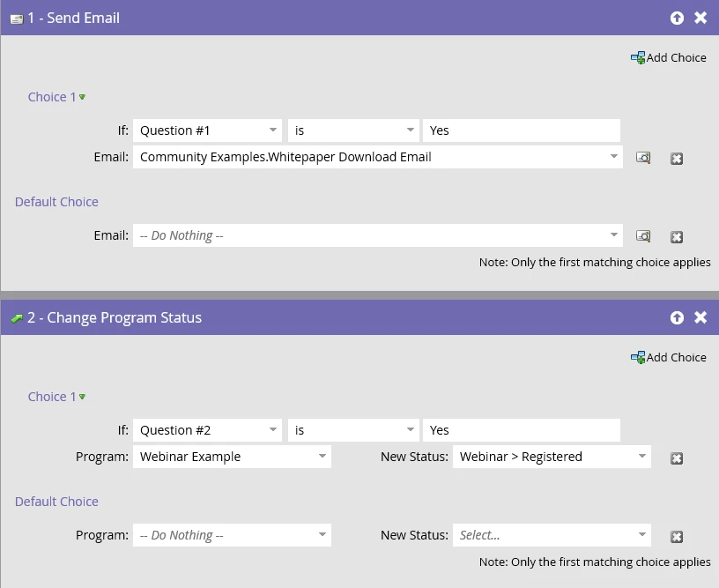Image resolution: width=719 pixels, height=588 pixels.
Task: Preview the default choice email
Action: point(643,236)
